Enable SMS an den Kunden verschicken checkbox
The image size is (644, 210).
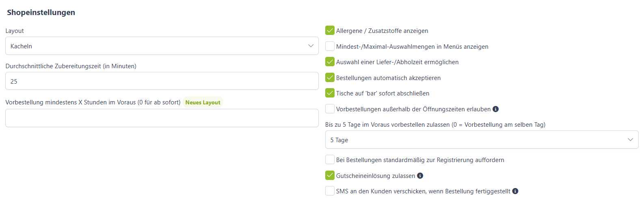(x=330, y=191)
